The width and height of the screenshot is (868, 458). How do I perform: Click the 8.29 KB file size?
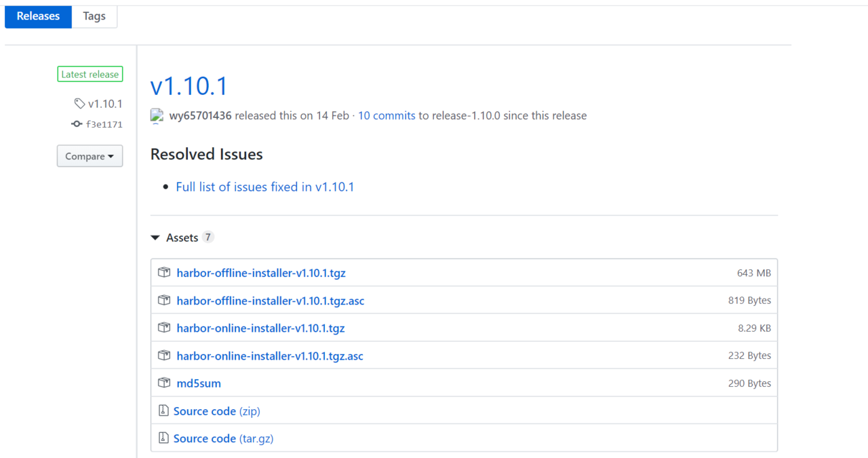tap(755, 328)
